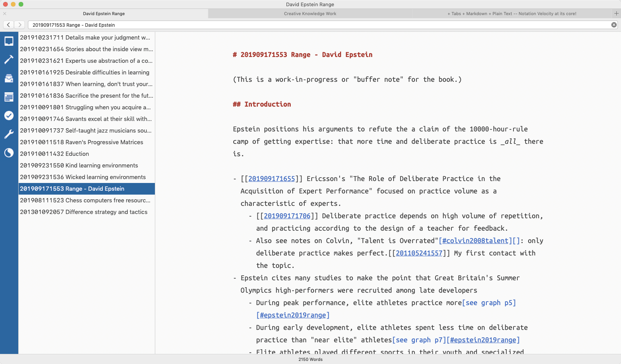Clear the search field with the X icon
This screenshot has height=364, width=621.
tap(614, 25)
